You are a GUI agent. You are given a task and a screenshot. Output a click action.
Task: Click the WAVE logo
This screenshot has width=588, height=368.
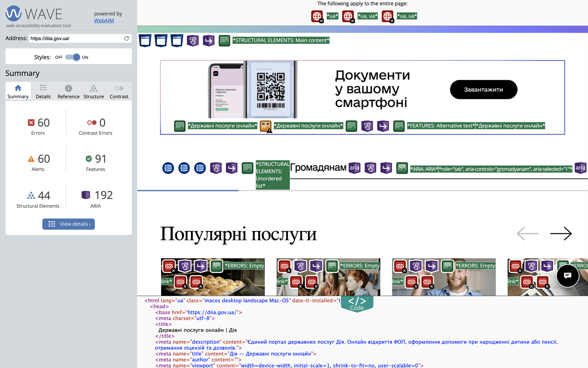[x=34, y=14]
